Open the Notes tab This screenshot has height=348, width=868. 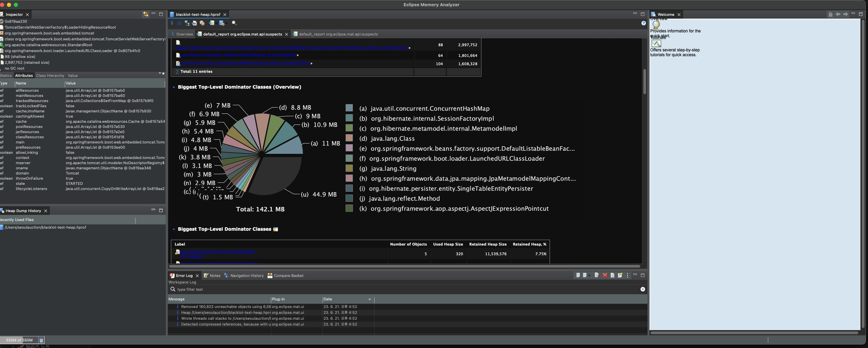point(212,276)
